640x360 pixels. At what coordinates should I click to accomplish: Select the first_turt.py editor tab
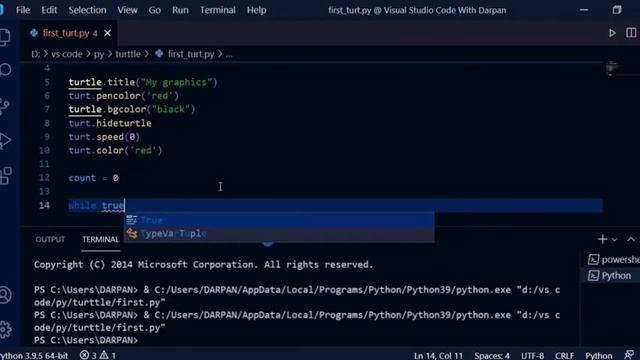70,33
